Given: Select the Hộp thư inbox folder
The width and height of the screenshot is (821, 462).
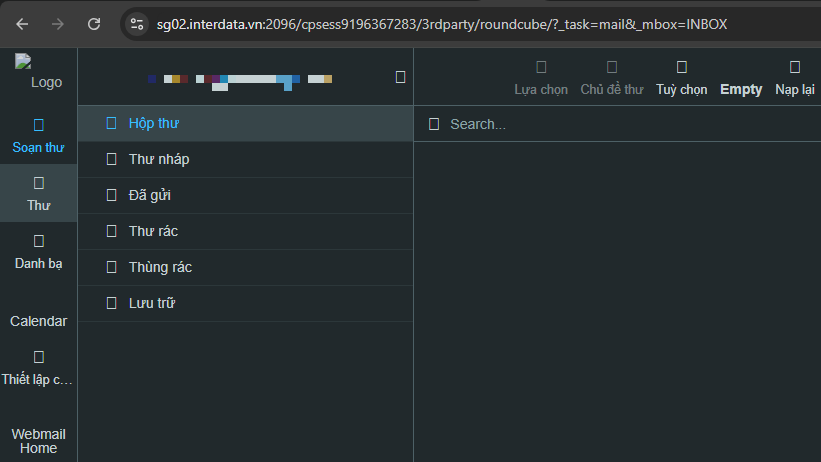Looking at the screenshot, I should click(x=246, y=124).
